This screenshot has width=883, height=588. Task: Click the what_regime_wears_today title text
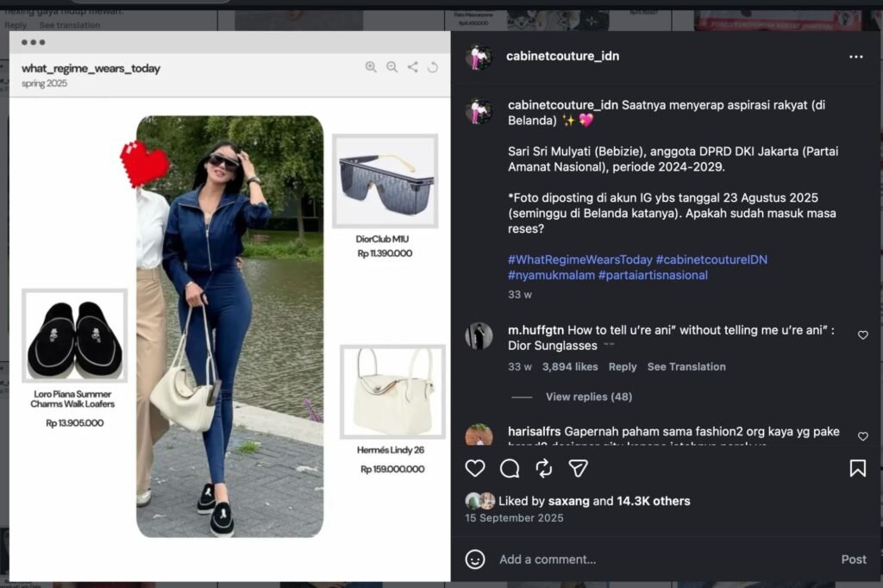[x=91, y=68]
